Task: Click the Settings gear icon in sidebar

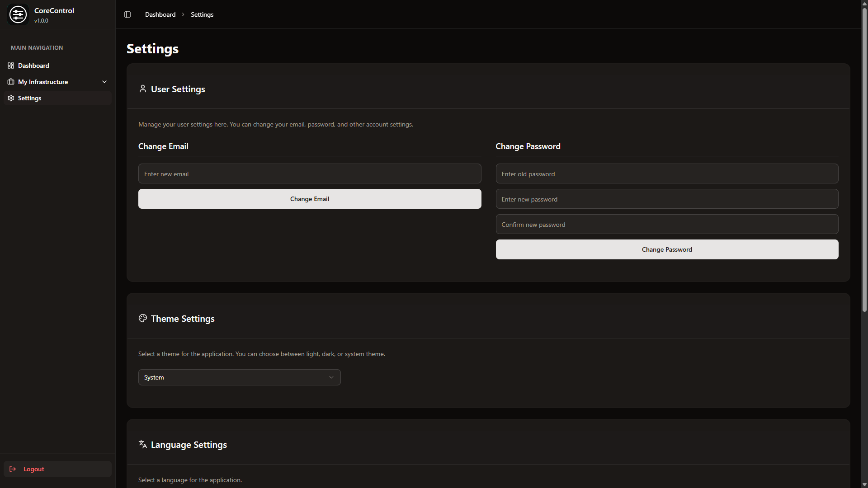Action: pyautogui.click(x=11, y=98)
